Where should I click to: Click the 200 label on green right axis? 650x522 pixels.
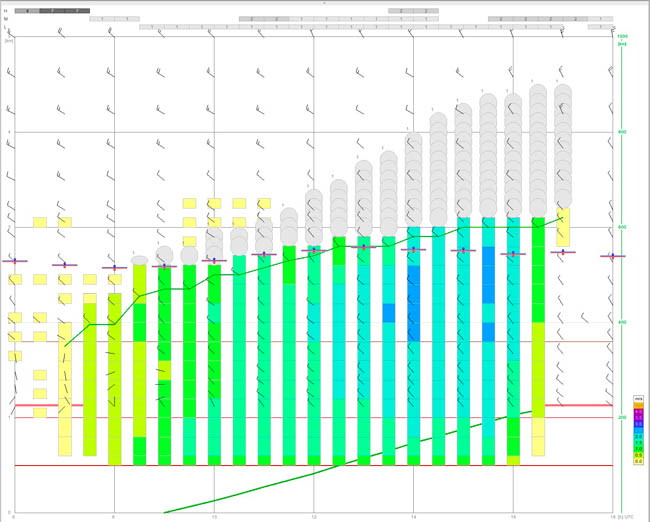622,418
